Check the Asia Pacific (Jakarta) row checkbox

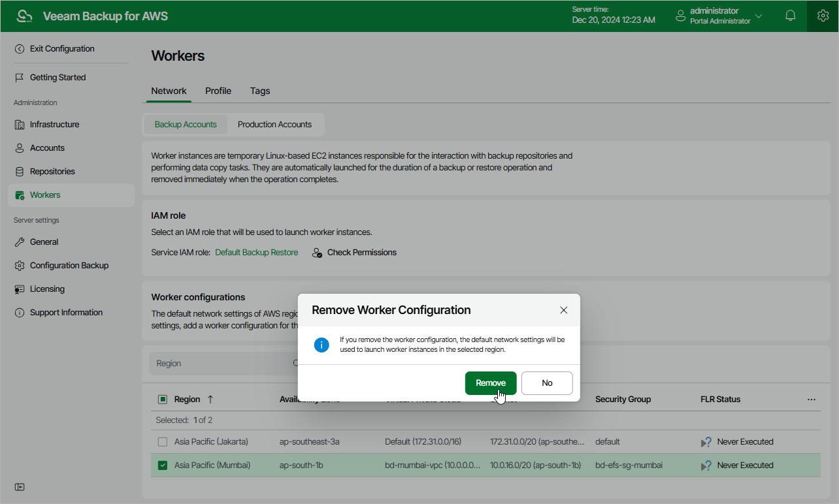click(x=163, y=442)
